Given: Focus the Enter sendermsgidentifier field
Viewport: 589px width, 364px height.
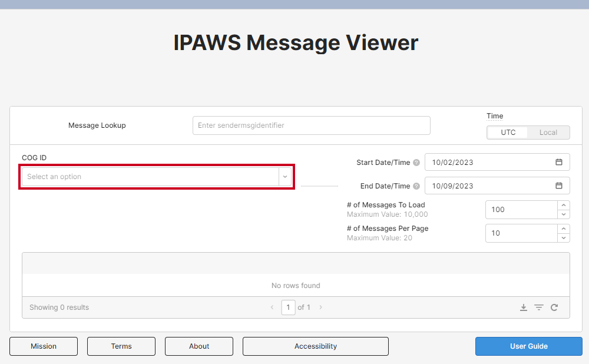Looking at the screenshot, I should pos(312,125).
